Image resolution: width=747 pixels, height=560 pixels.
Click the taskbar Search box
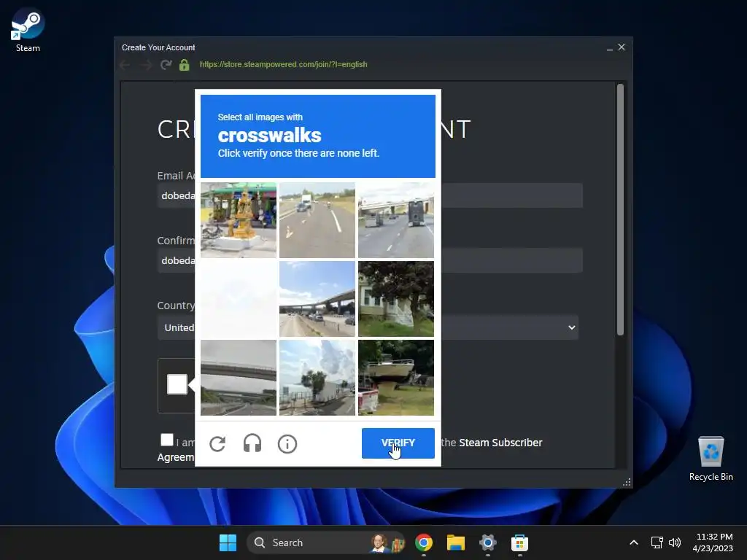pos(325,542)
